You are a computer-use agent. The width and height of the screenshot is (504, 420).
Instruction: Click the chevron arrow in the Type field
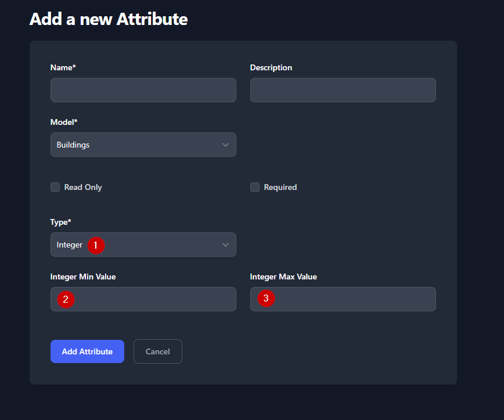(225, 245)
